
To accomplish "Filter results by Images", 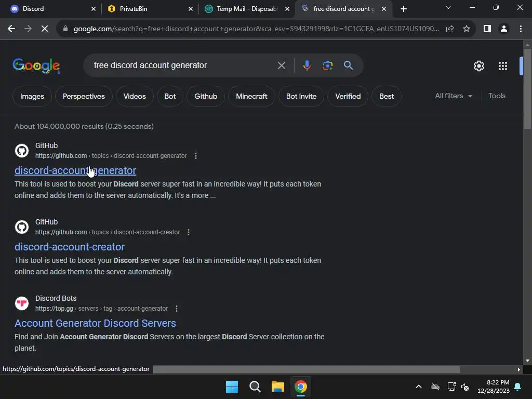I will (x=32, y=96).
